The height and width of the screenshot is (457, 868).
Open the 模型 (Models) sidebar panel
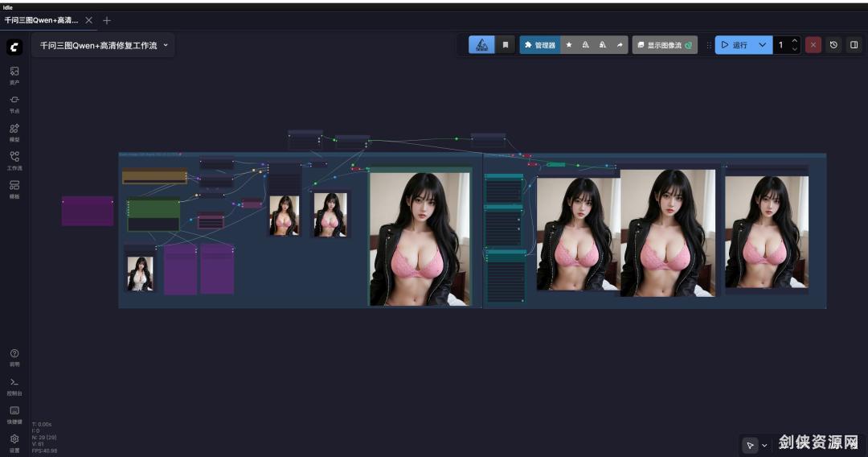(14, 131)
